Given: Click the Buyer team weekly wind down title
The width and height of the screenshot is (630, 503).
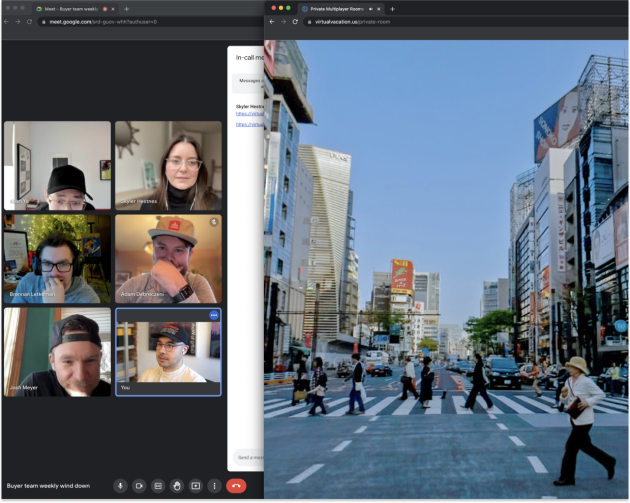Looking at the screenshot, I should point(48,486).
